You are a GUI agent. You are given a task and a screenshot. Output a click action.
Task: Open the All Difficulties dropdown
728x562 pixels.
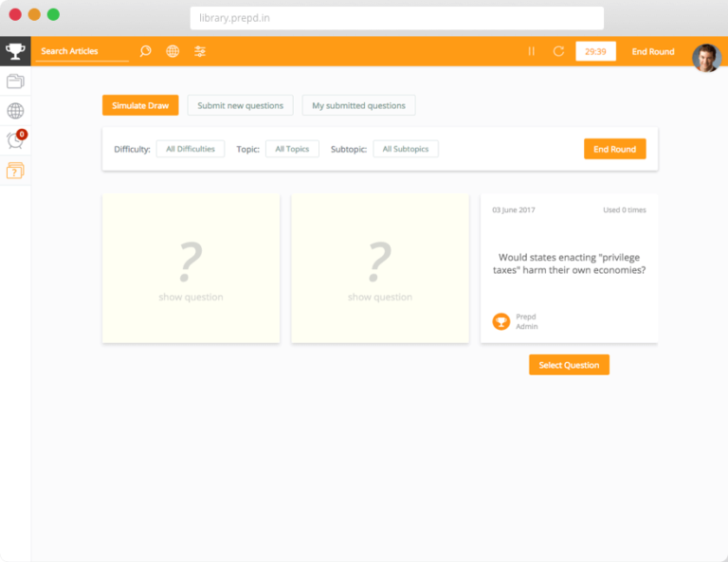[191, 149]
